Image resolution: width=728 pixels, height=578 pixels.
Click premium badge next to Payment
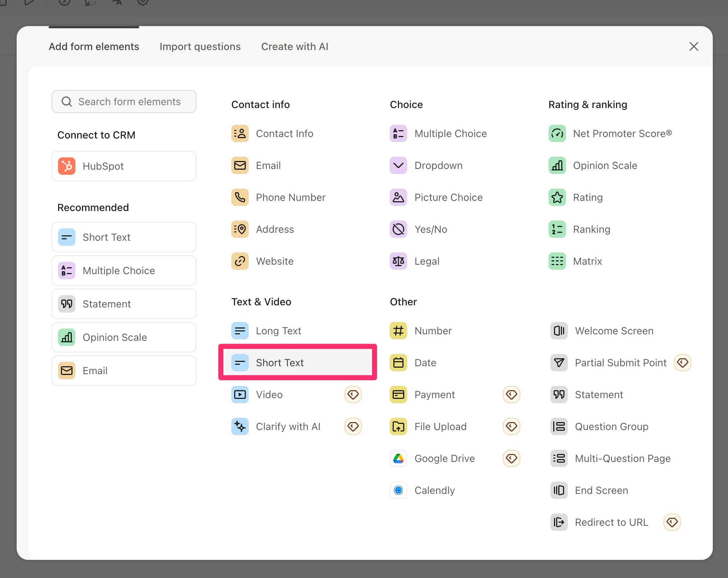(x=511, y=395)
